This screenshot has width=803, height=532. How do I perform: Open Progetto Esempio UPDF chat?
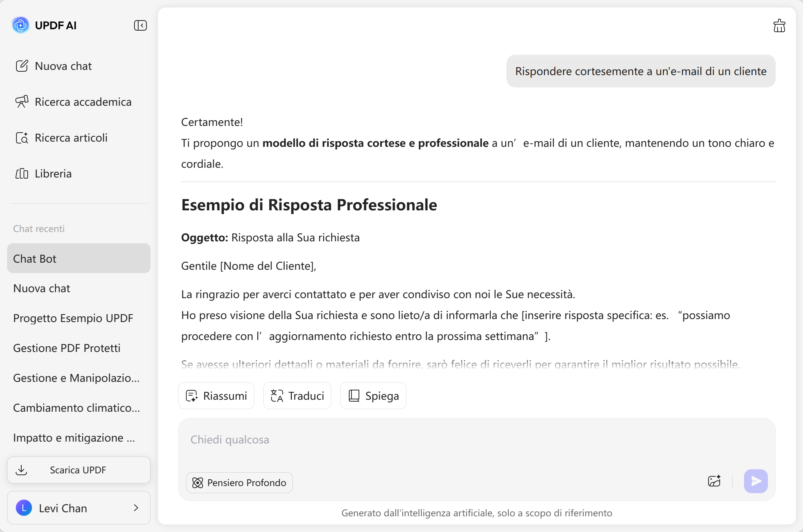(x=73, y=318)
